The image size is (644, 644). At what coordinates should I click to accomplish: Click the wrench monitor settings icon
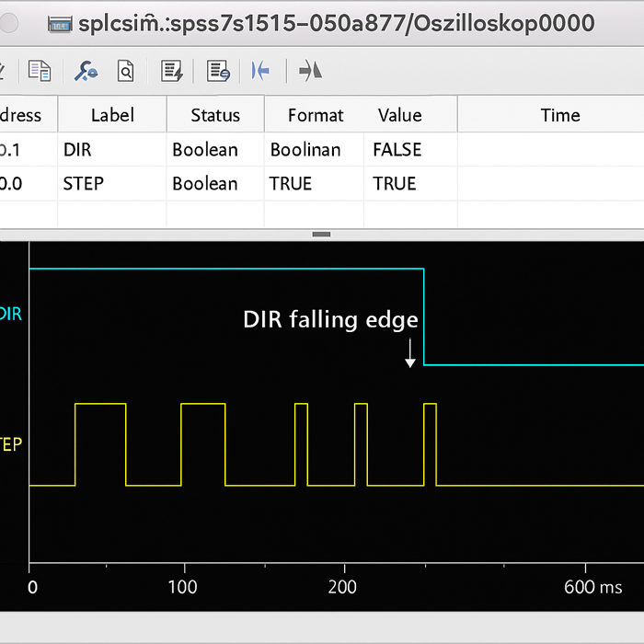[x=86, y=71]
